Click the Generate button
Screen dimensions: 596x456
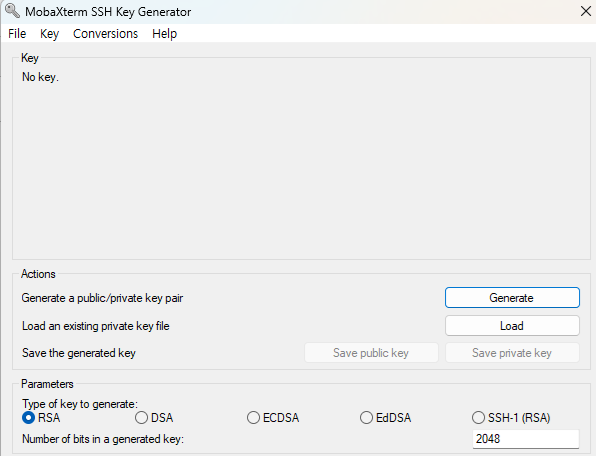pyautogui.click(x=512, y=298)
